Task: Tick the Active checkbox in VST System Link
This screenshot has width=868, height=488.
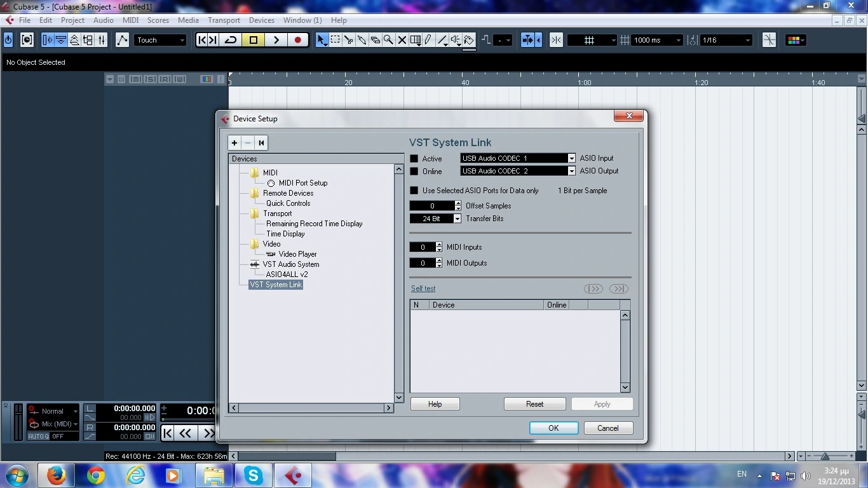Action: (414, 159)
